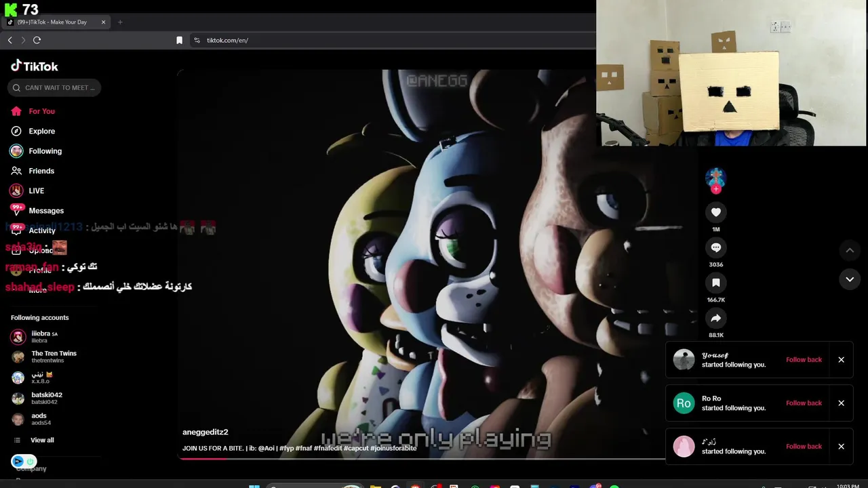Click the bookmark icon in the address bar
The height and width of the screenshot is (488, 868).
click(x=179, y=40)
